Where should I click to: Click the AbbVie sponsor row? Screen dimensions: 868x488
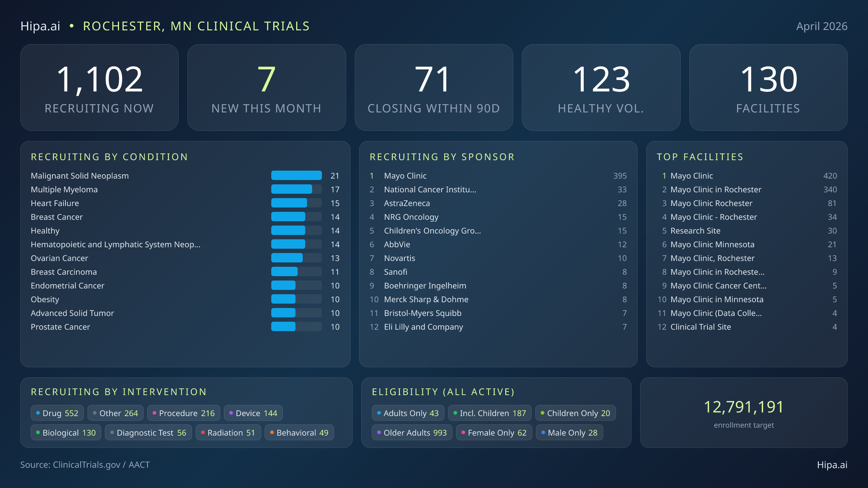[498, 244]
